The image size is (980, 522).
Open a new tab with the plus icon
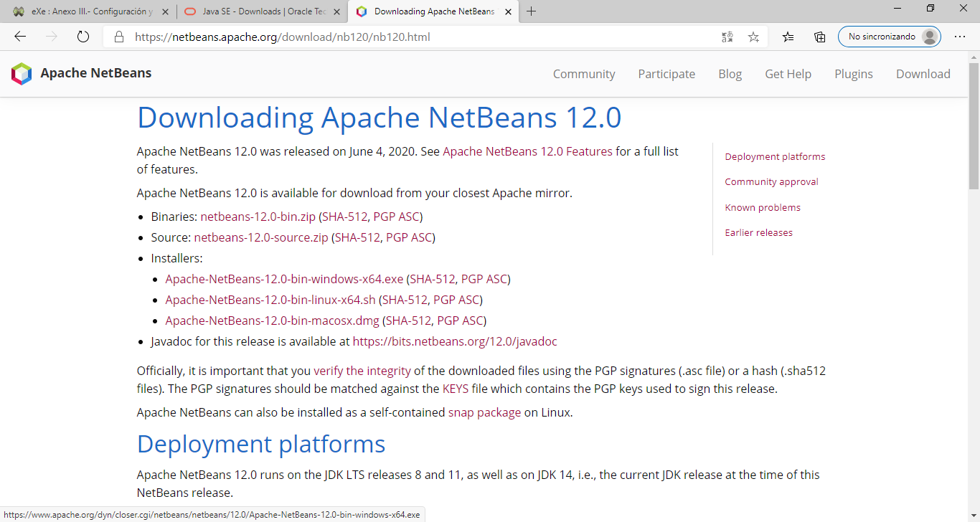[x=532, y=11]
